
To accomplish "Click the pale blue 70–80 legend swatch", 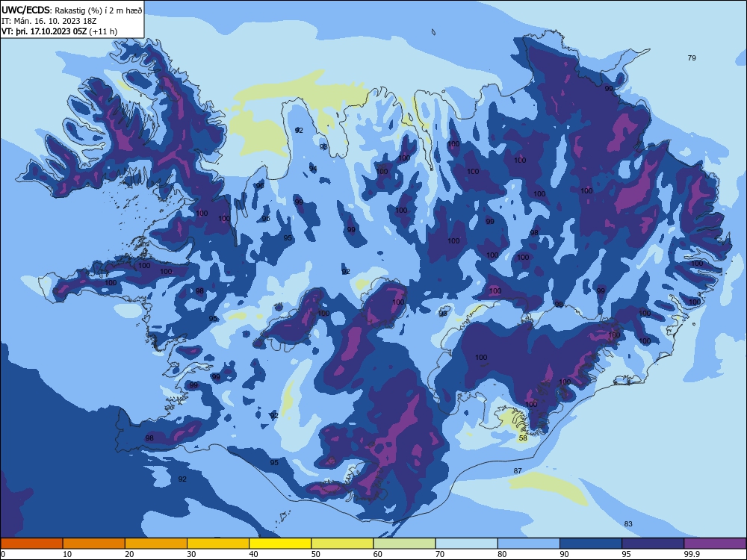I will (466, 544).
